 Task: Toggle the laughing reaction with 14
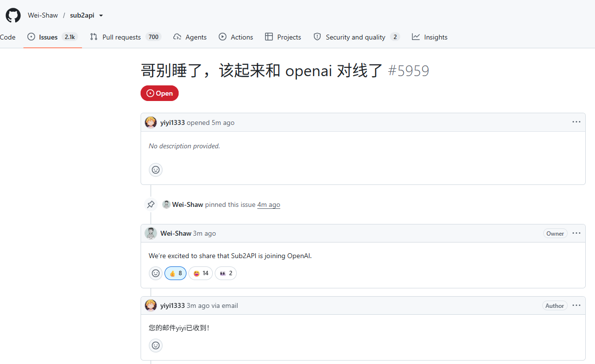pos(201,273)
